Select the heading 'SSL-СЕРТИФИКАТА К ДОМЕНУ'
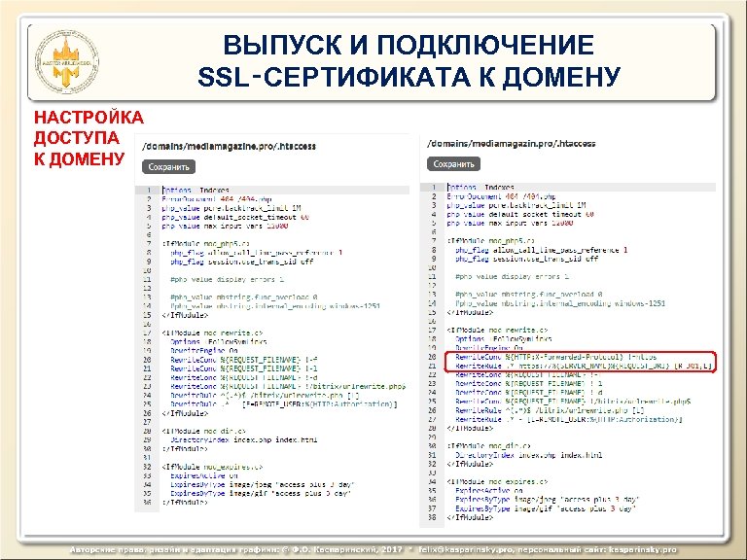The width and height of the screenshot is (747, 560). point(409,77)
